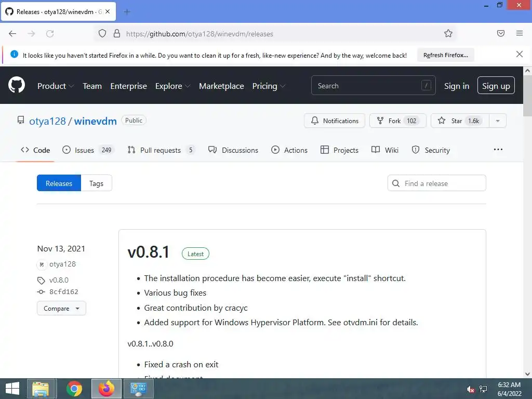
Task: Open commit 8cfd162 link
Action: click(63, 292)
